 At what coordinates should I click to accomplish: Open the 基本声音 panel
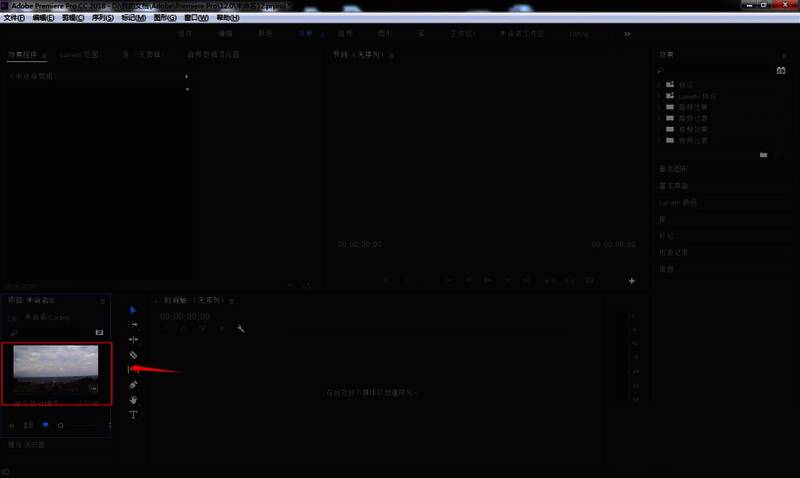coord(673,186)
